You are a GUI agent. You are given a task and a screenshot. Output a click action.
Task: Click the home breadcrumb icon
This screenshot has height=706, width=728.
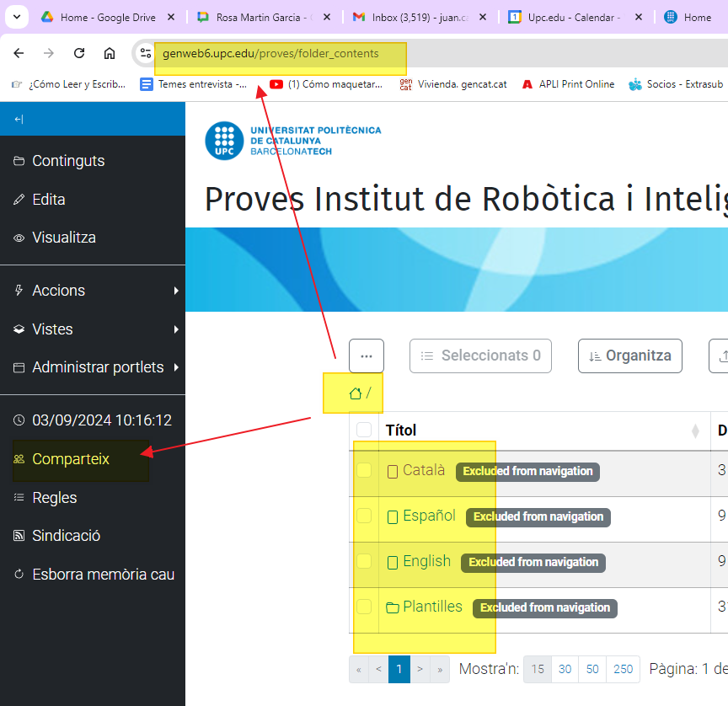(x=355, y=393)
